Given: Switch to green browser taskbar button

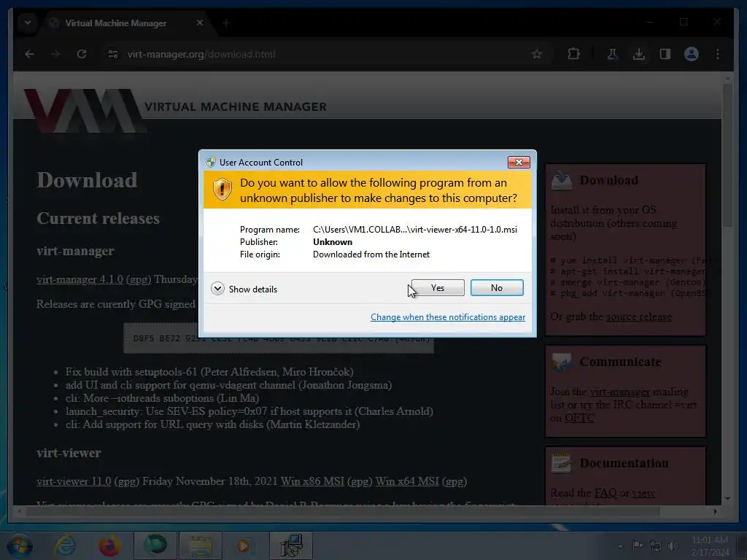Looking at the screenshot, I should [155, 545].
